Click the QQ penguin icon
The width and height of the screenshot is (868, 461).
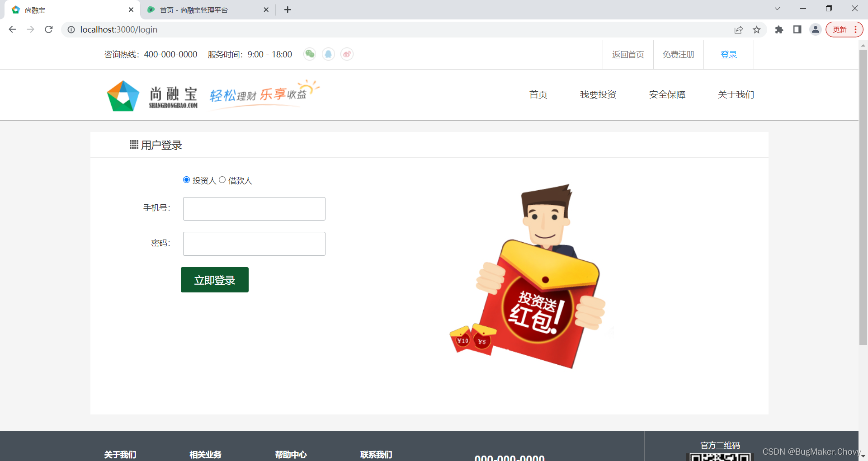pyautogui.click(x=328, y=54)
